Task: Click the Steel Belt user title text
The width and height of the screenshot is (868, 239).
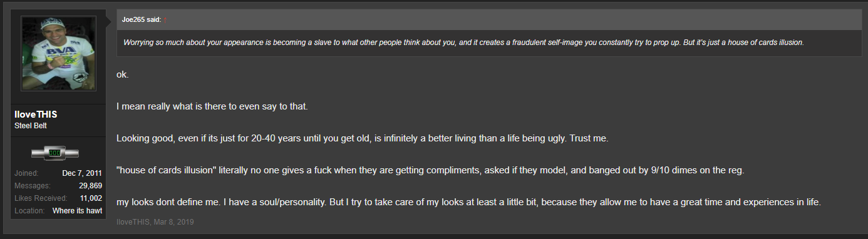Action: 30,125
